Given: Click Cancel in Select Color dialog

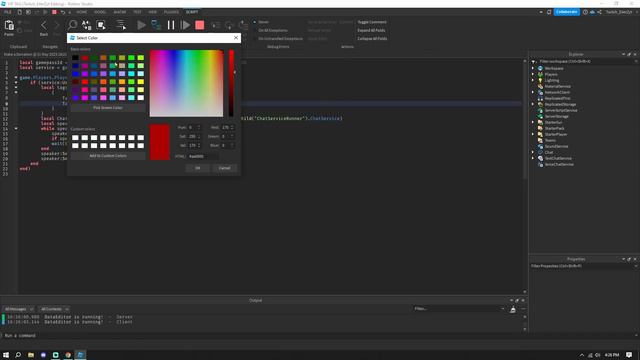Looking at the screenshot, I should pos(224,168).
